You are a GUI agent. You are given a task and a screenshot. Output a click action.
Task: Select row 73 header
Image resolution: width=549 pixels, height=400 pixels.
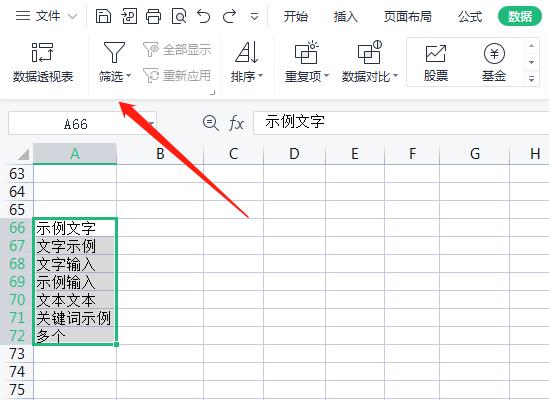[x=17, y=354]
